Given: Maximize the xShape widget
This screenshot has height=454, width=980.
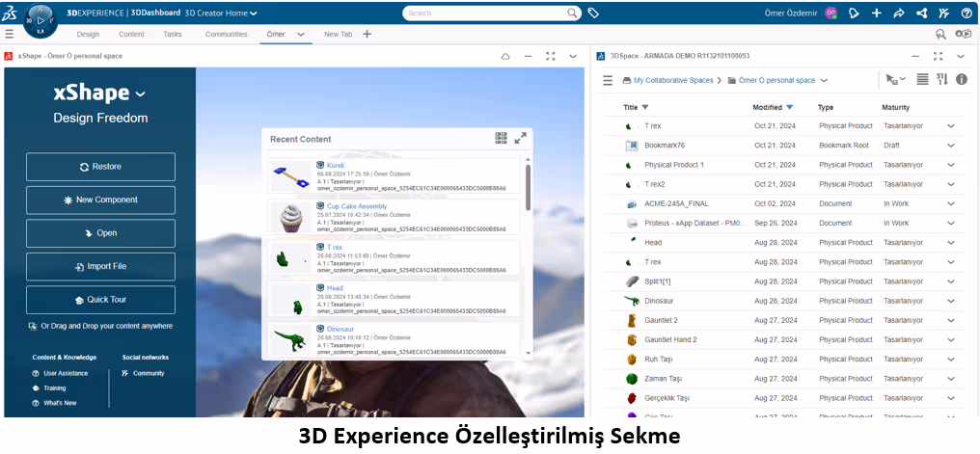Looking at the screenshot, I should [x=550, y=56].
